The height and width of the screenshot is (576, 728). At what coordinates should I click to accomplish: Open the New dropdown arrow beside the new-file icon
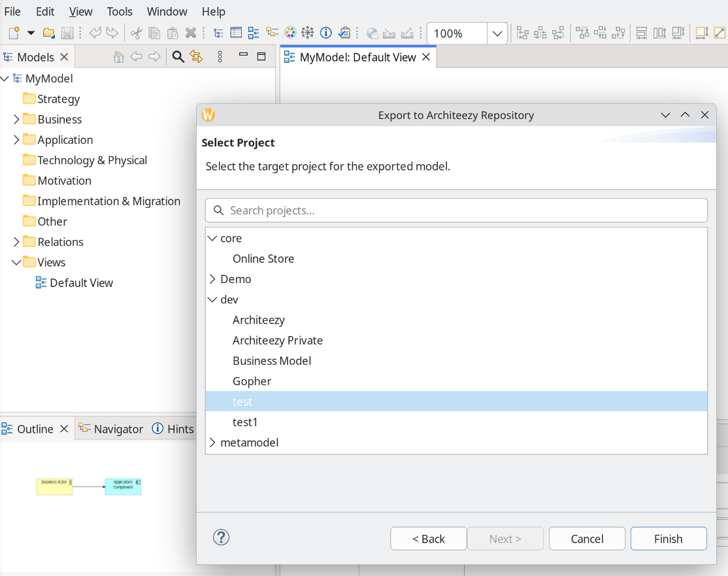click(31, 33)
